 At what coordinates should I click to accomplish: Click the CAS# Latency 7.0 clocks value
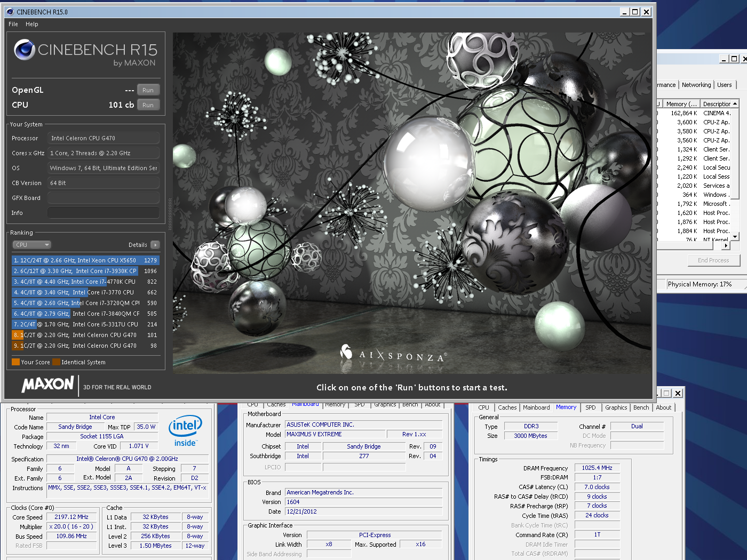tap(597, 487)
